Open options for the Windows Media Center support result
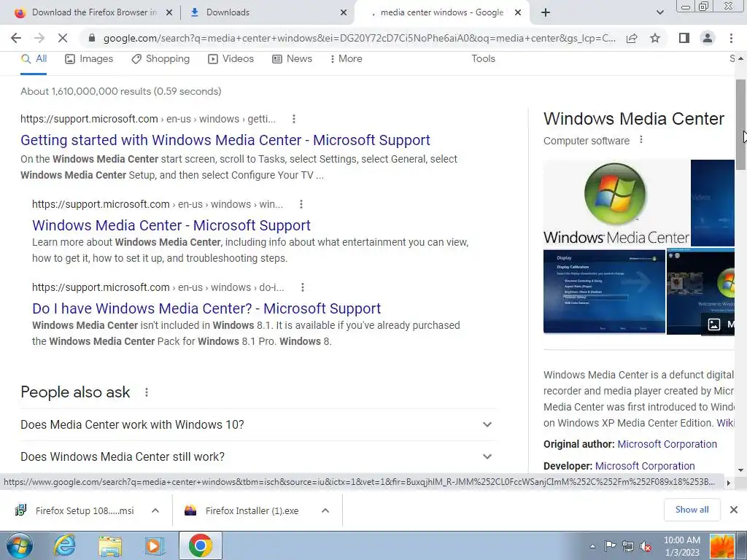Viewport: 747px width, 560px height. click(x=301, y=204)
